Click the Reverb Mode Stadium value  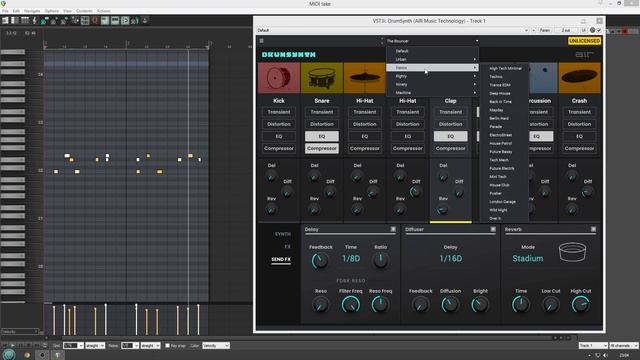(528, 259)
